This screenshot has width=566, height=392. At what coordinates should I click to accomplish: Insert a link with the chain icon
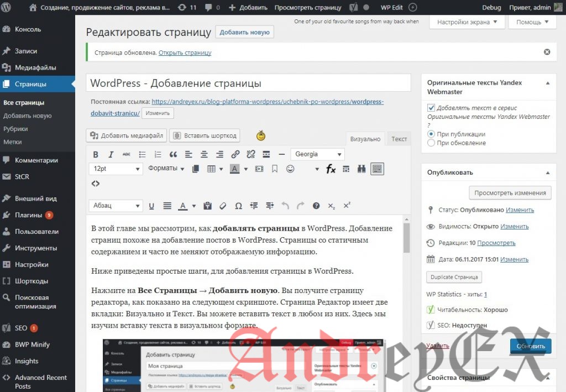(x=234, y=154)
